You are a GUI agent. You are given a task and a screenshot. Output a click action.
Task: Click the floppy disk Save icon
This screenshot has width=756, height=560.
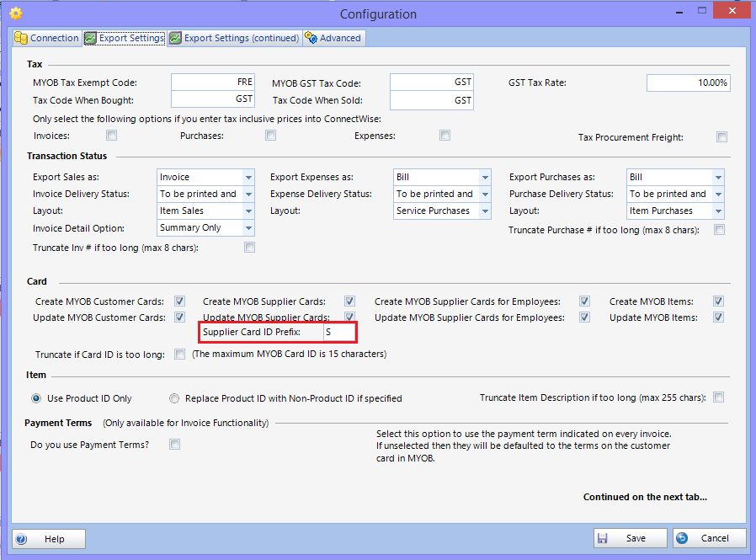[x=602, y=538]
